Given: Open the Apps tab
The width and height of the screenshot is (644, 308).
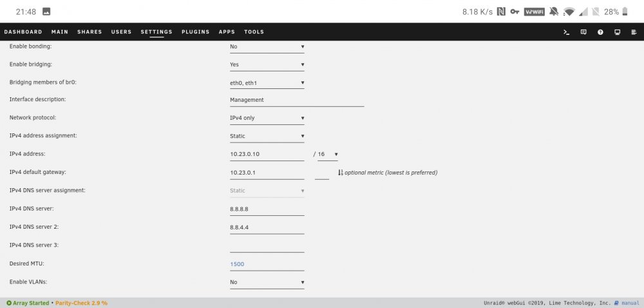Looking at the screenshot, I should click(x=227, y=32).
